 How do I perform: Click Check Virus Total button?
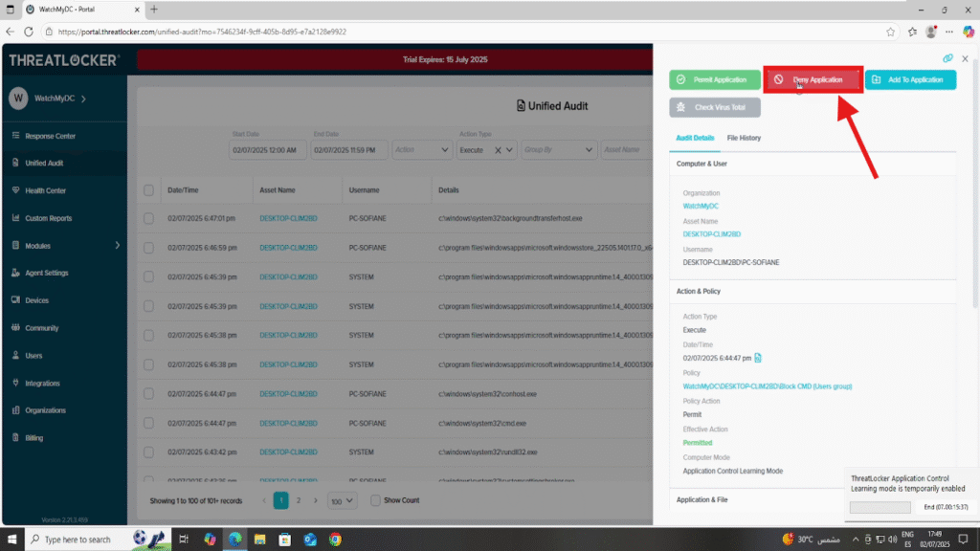point(714,107)
